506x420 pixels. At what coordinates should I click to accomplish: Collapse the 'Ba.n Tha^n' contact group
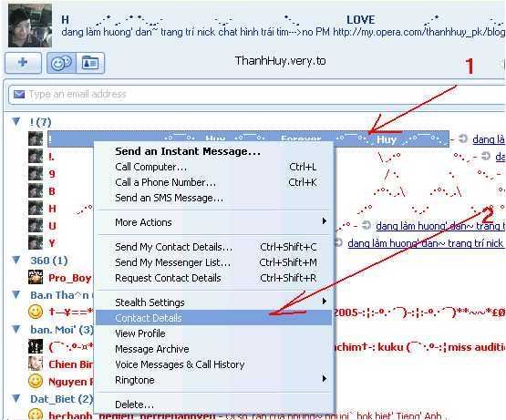tap(16, 295)
